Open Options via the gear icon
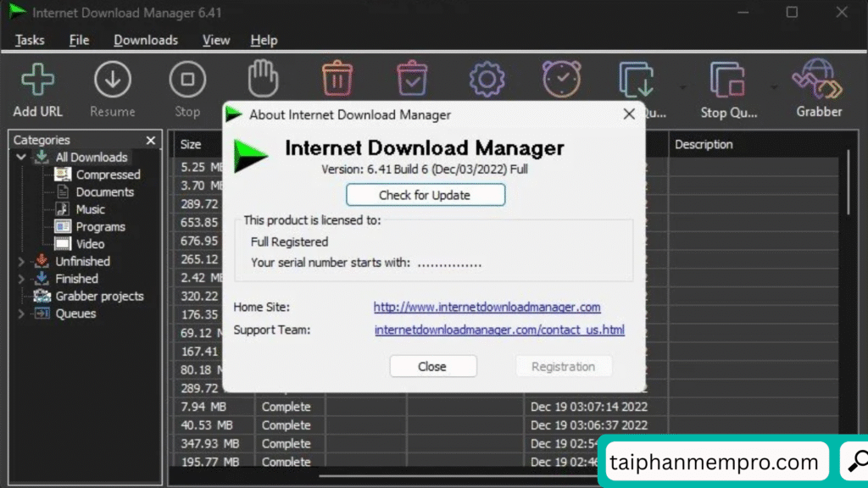 [x=487, y=80]
